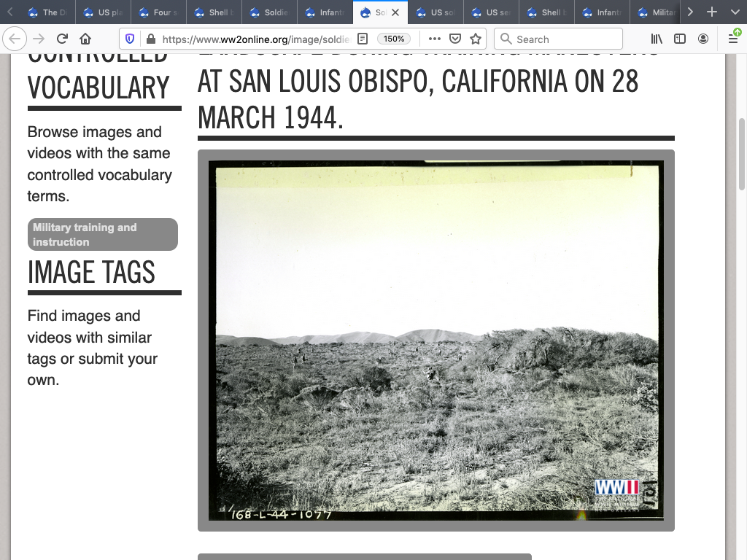
Task: Click the vertical page scrollbar thumb
Action: pos(742,153)
